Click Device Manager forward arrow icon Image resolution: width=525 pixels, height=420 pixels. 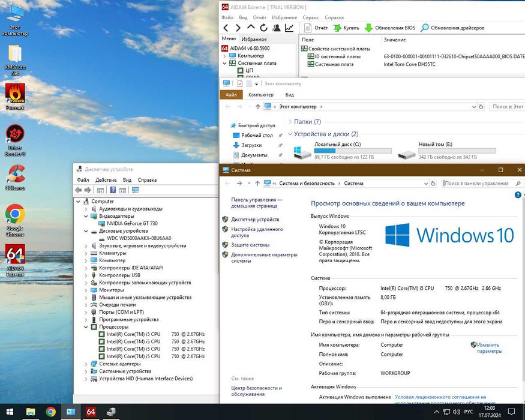pos(88,190)
